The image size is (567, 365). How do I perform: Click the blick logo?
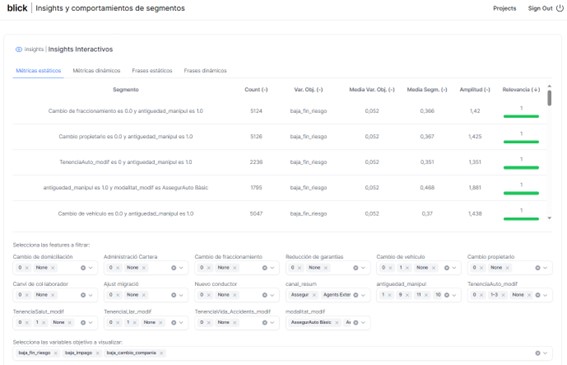17,8
